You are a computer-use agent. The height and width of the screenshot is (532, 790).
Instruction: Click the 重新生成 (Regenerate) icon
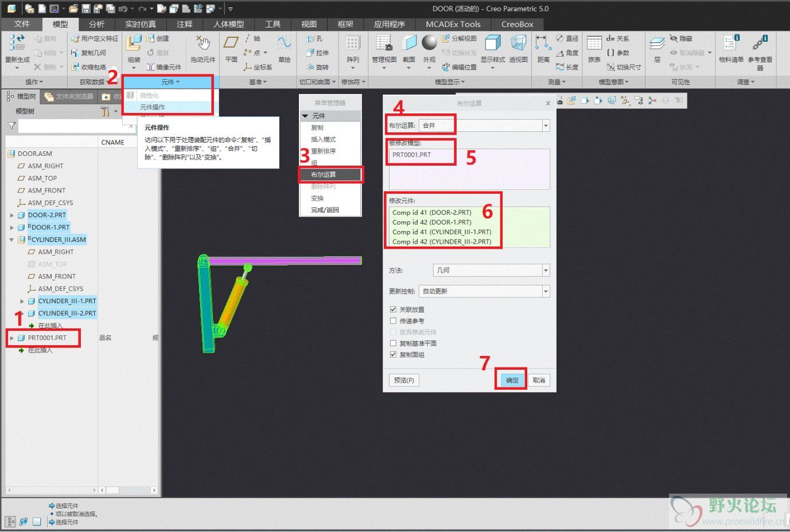17,44
